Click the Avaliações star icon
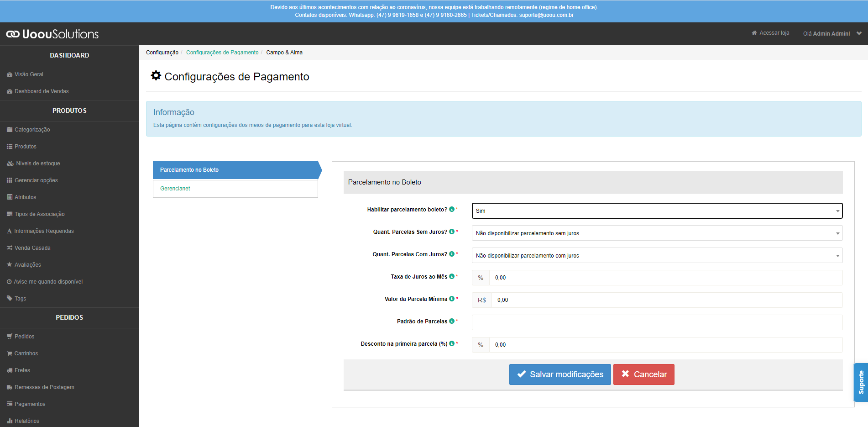This screenshot has height=427, width=868. (10, 264)
